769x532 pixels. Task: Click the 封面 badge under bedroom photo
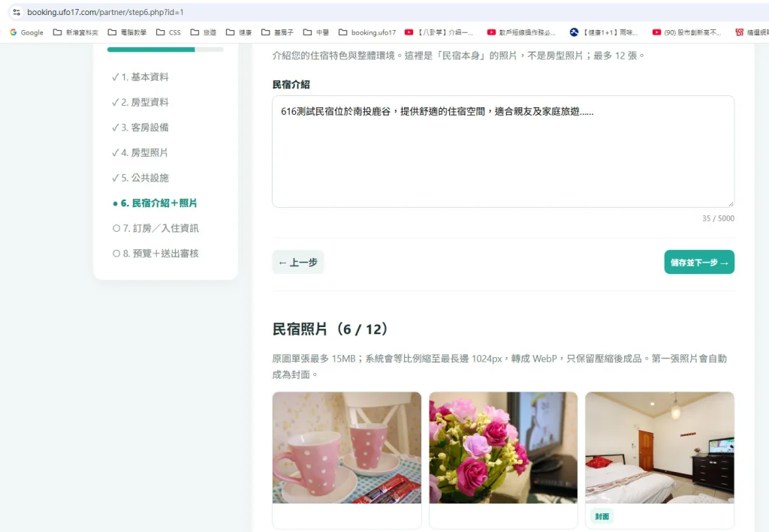[x=602, y=516]
